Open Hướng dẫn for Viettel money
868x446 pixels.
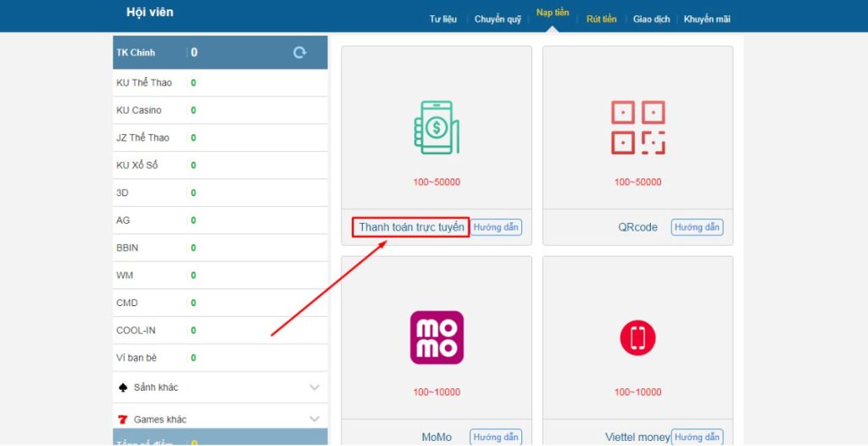click(x=697, y=438)
